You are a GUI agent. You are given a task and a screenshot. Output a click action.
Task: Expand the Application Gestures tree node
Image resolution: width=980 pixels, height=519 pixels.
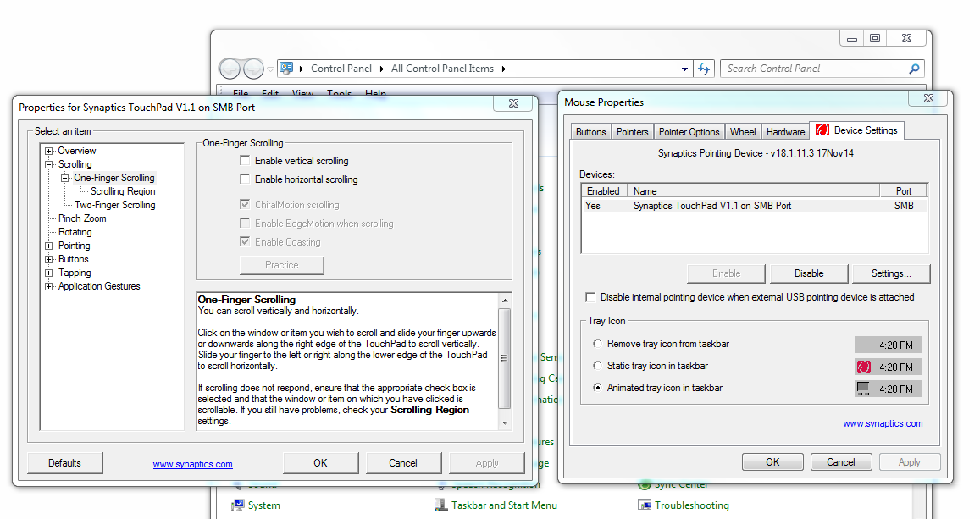coord(49,287)
